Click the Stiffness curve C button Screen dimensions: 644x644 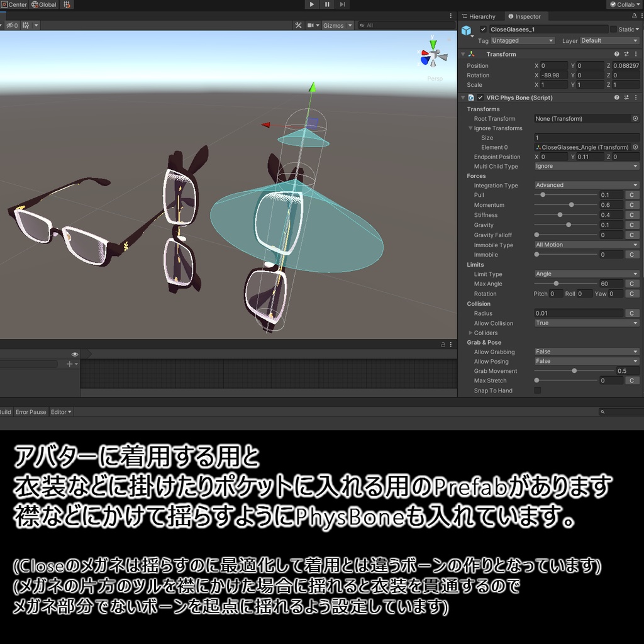click(x=631, y=215)
